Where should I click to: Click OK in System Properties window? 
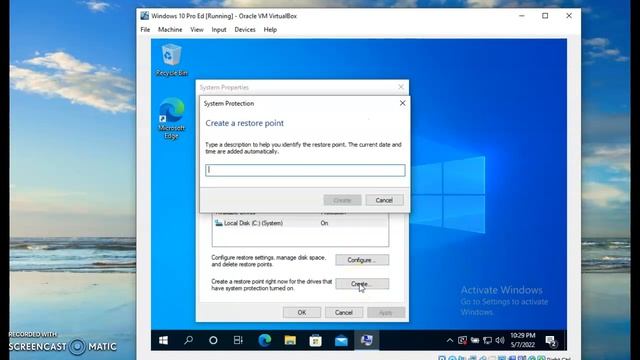(x=302, y=312)
